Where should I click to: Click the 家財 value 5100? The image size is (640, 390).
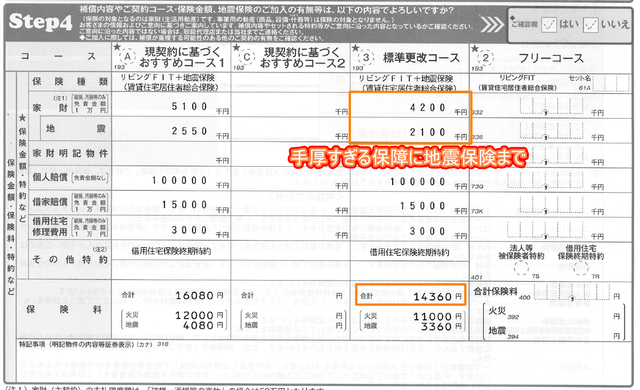coord(189,106)
